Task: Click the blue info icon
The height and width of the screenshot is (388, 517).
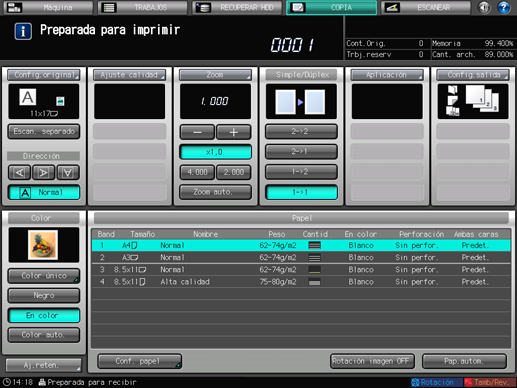Action: 23,31
